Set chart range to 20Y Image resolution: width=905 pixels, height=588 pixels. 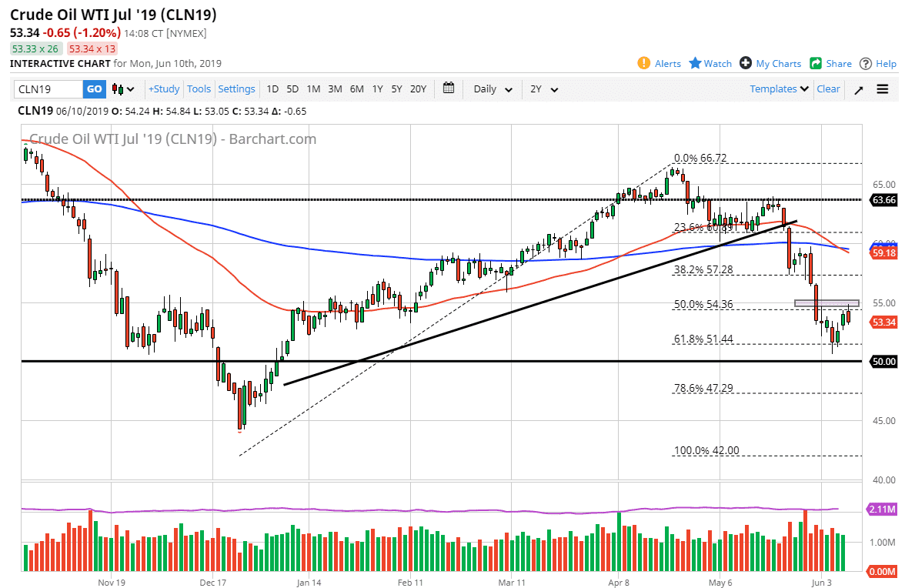coord(418,89)
